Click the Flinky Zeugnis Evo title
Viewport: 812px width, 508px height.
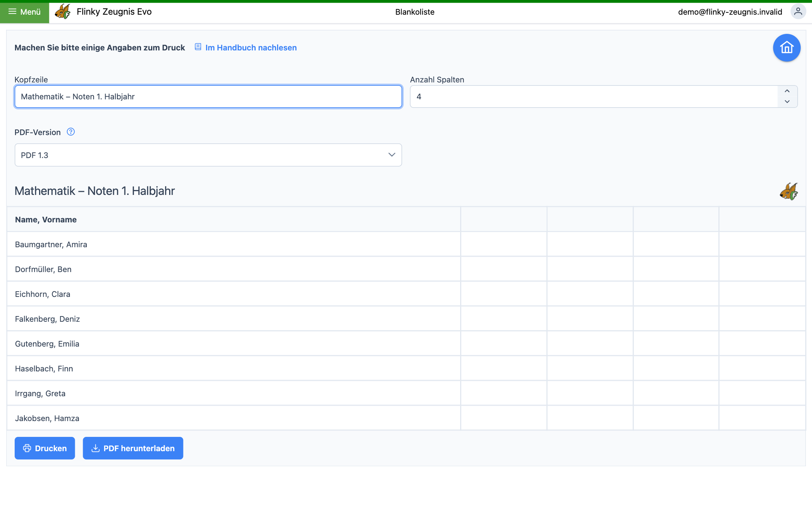114,12
